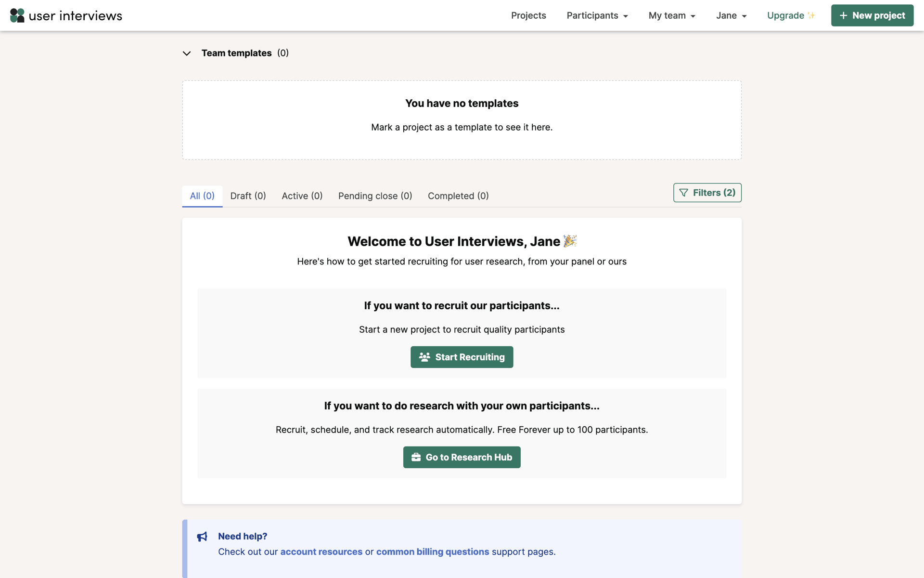Open the Pending close (0) tab
This screenshot has width=924, height=578.
[375, 196]
